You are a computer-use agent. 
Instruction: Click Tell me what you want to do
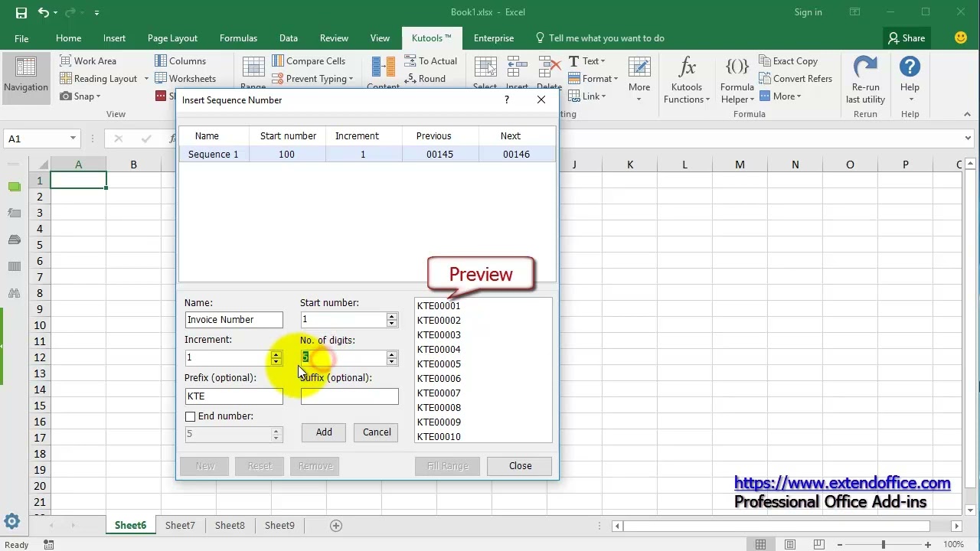(599, 38)
